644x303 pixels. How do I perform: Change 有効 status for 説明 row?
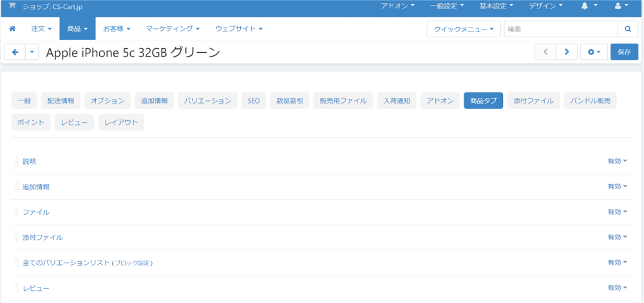coord(618,161)
